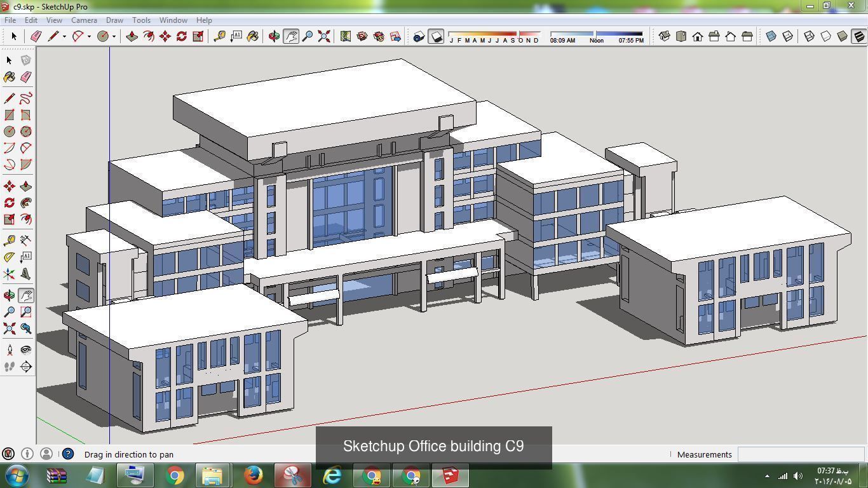Enable Hidden Line face style
Viewport: 868px width, 488px height.
(x=825, y=36)
